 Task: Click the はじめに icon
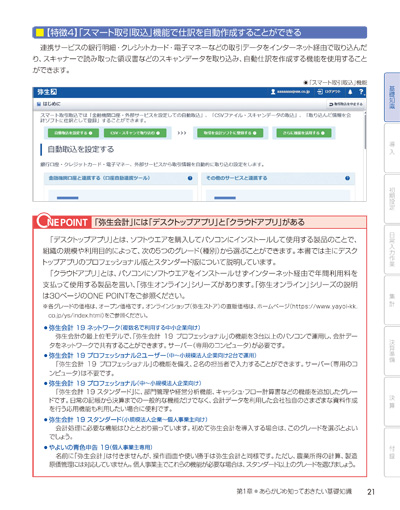[39, 104]
